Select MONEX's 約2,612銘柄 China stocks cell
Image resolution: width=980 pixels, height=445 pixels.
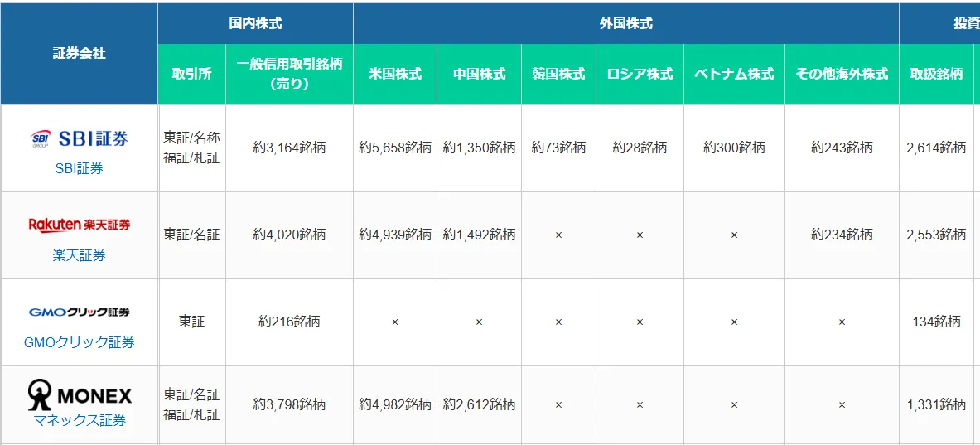click(x=479, y=404)
